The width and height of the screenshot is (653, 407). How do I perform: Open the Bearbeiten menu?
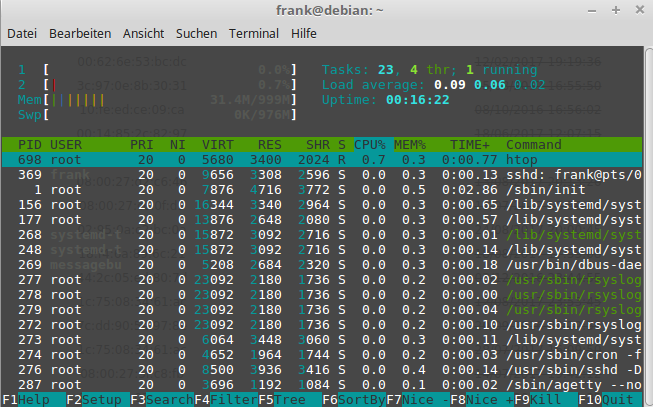pos(80,33)
